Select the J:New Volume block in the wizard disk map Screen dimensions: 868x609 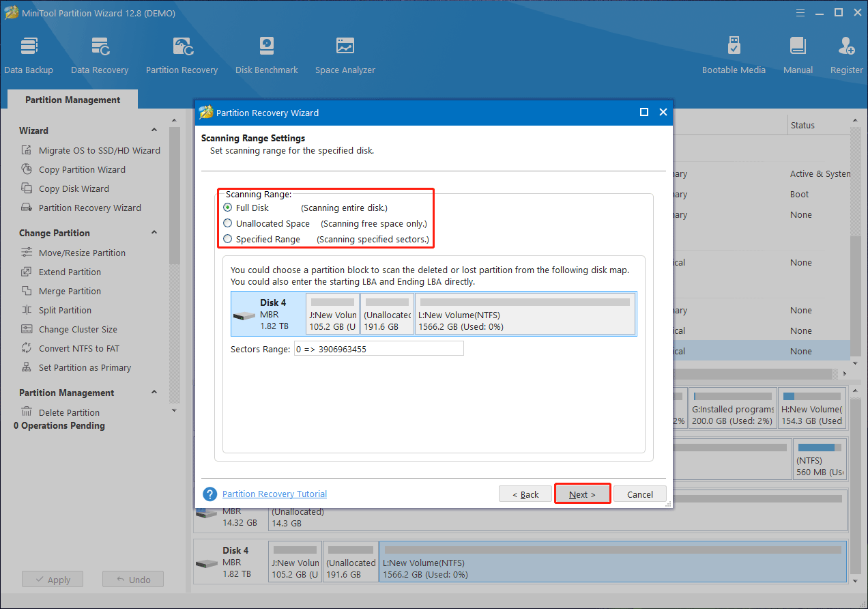click(x=332, y=314)
